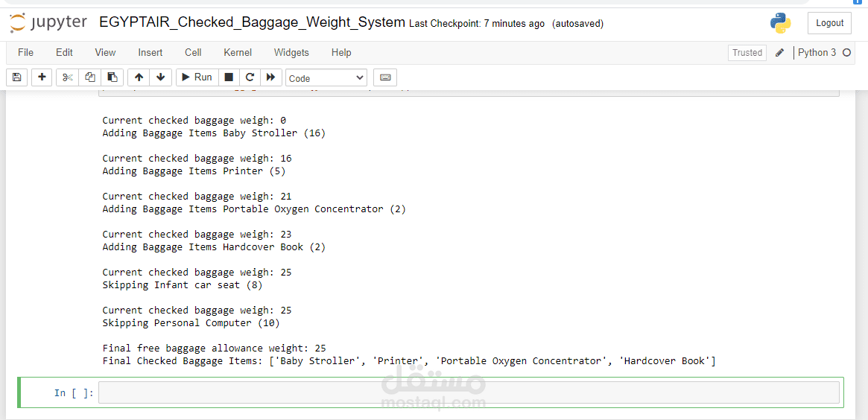This screenshot has width=868, height=420.
Task: Click the In [ ]: cell prompt
Action: click(x=74, y=393)
